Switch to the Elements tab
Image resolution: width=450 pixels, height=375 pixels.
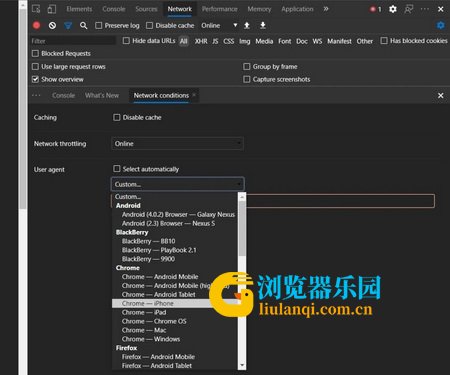click(x=79, y=9)
